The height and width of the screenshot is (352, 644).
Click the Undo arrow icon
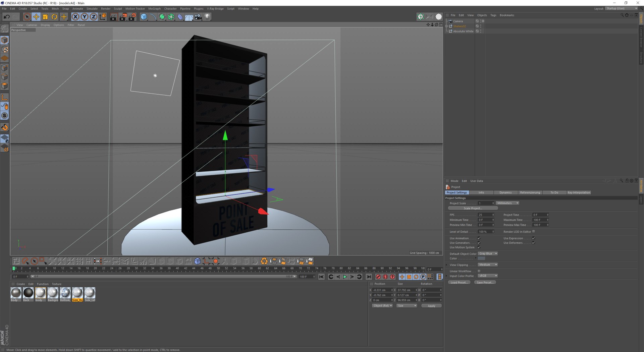(x=6, y=17)
